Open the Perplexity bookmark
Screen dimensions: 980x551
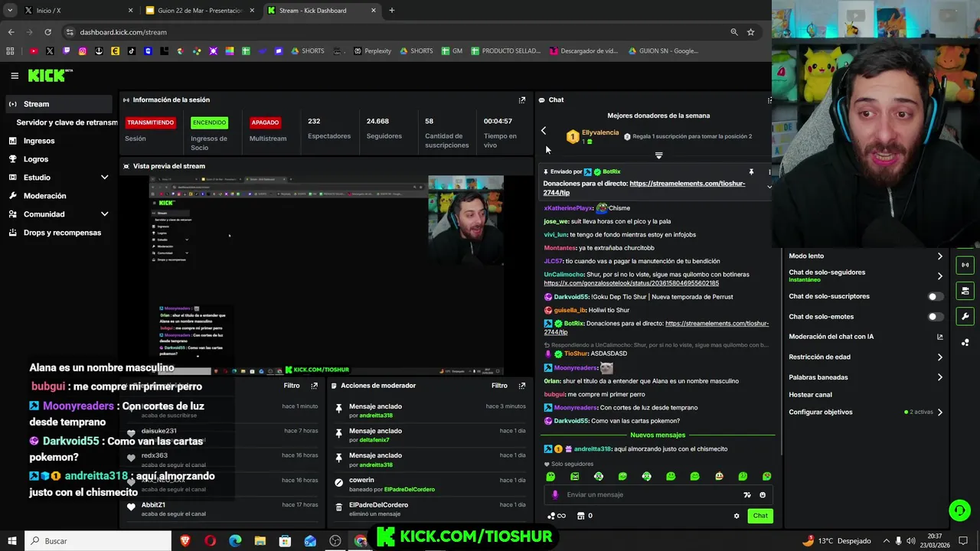[x=372, y=51]
